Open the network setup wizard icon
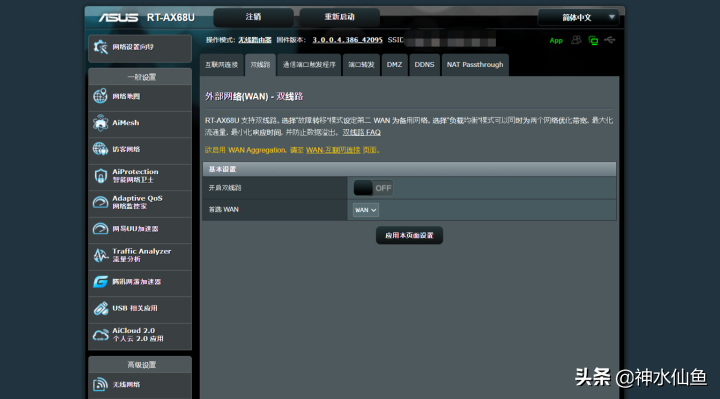720x399 pixels. coord(101,47)
